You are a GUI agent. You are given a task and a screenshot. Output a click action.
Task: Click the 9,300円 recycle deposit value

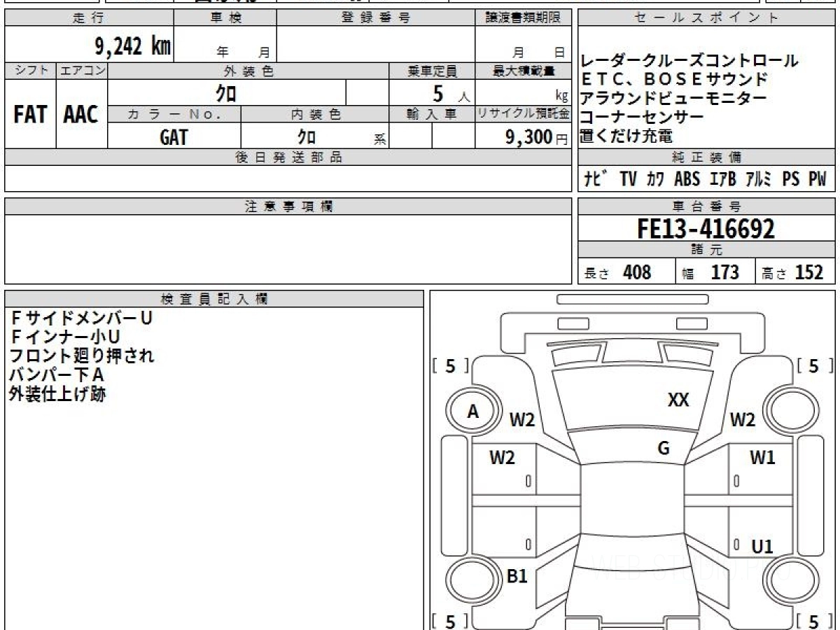537,137
